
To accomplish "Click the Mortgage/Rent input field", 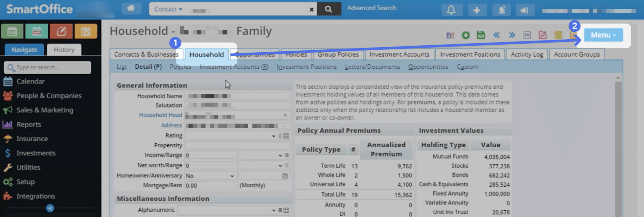I will coord(211,185).
